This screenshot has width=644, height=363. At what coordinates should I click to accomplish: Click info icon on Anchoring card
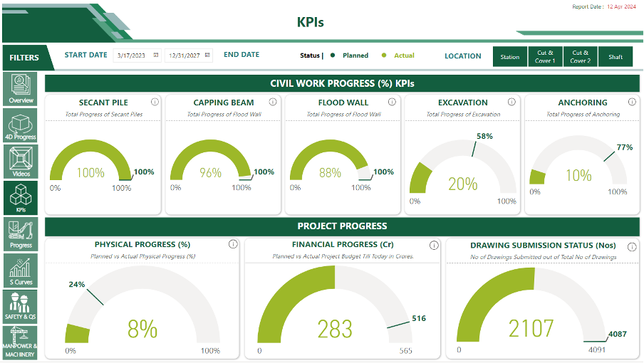(x=632, y=102)
